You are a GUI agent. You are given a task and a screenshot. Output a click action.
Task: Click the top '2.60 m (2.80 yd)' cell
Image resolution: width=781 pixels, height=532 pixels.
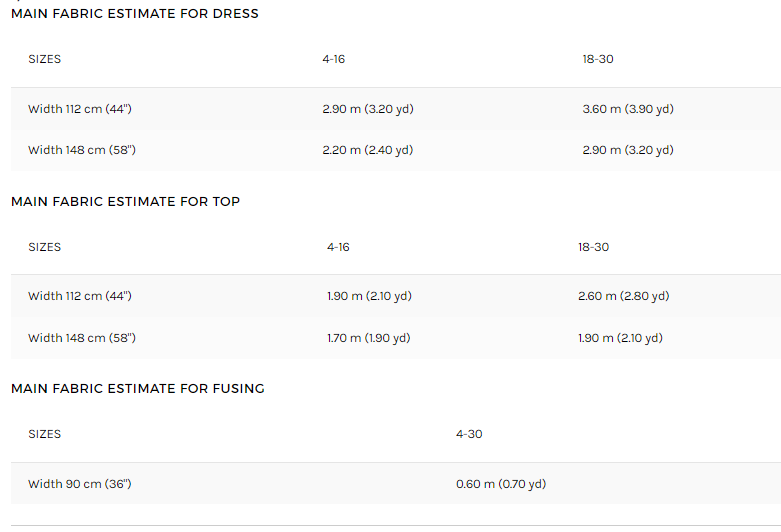click(624, 296)
